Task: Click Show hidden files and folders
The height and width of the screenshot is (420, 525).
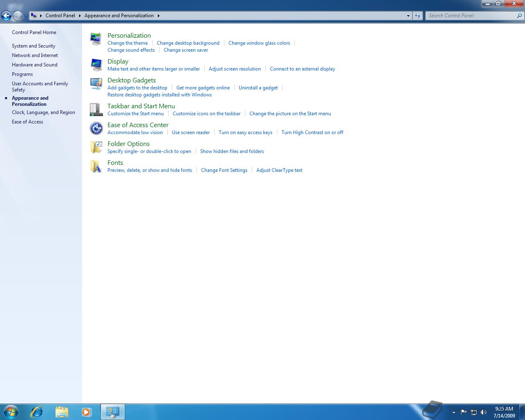Action: 232,151
